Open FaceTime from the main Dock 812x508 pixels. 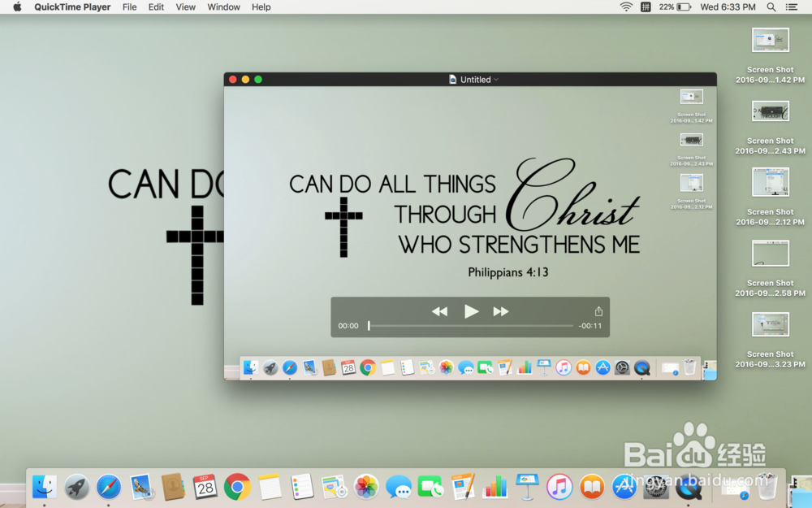pyautogui.click(x=430, y=487)
